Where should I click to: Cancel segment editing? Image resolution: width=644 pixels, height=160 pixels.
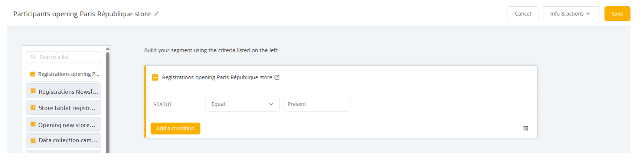[x=523, y=14]
